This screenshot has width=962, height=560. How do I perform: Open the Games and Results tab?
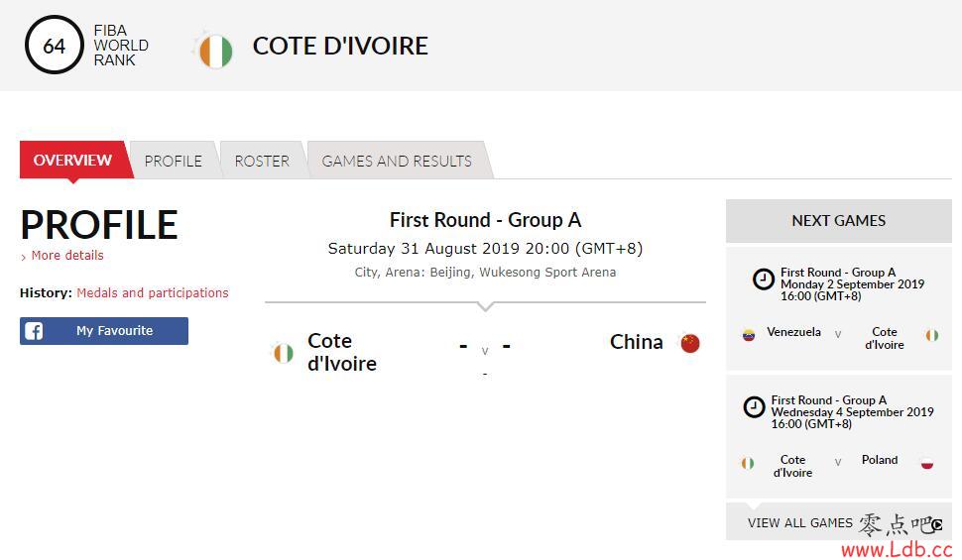(397, 161)
